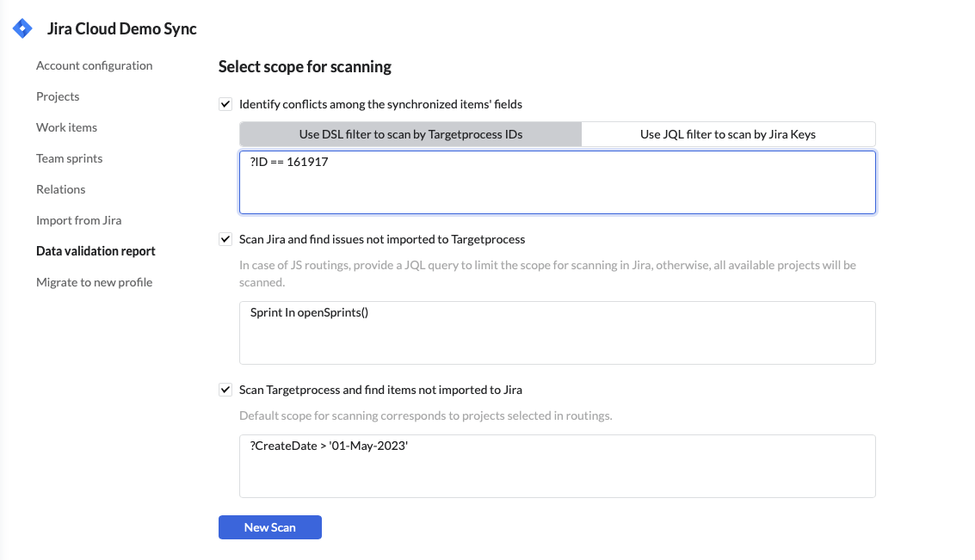Click the blue Jira Cloud diamond logo icon

(x=22, y=28)
